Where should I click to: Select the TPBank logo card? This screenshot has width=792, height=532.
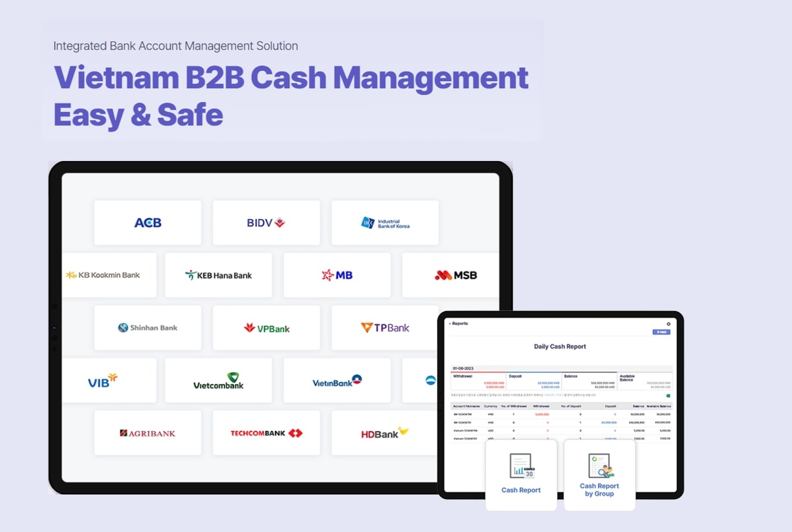click(x=385, y=328)
